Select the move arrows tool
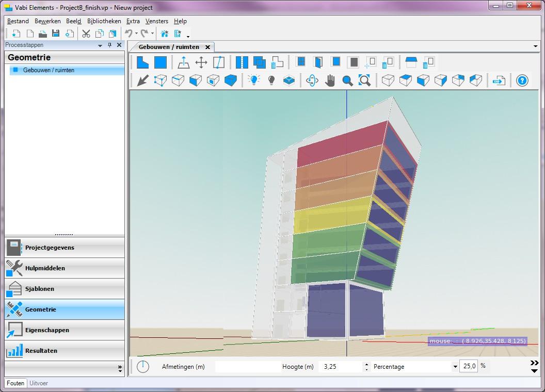This screenshot has width=545, height=392. tap(201, 63)
